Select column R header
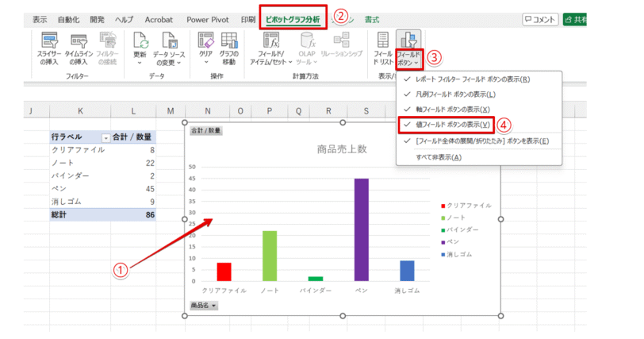The image size is (644, 339). (328, 111)
